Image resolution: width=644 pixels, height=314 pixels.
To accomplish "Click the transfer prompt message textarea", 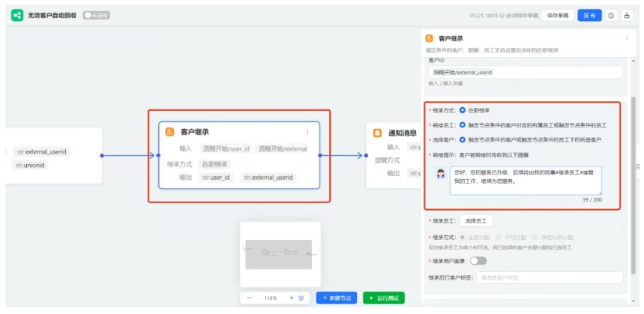I will tap(526, 181).
